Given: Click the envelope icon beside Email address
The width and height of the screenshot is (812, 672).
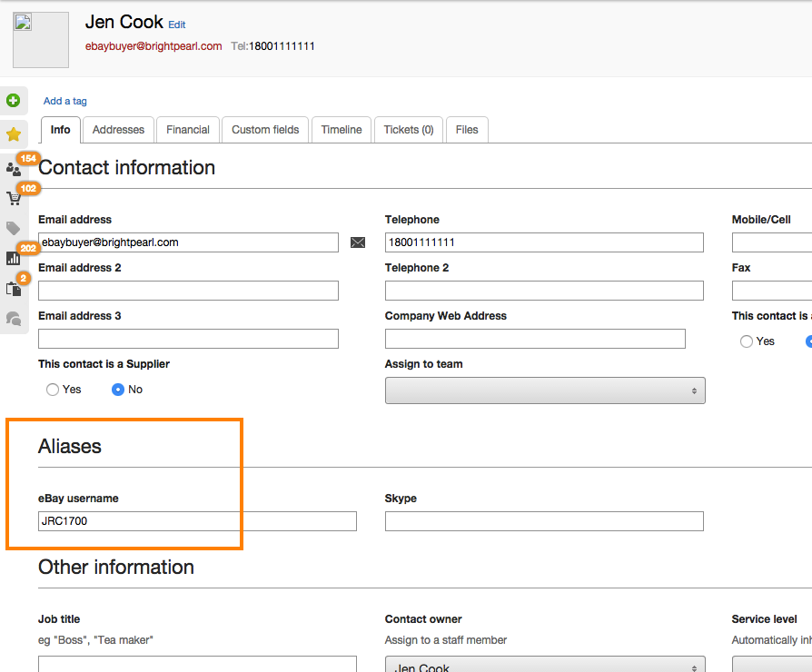Looking at the screenshot, I should click(358, 242).
